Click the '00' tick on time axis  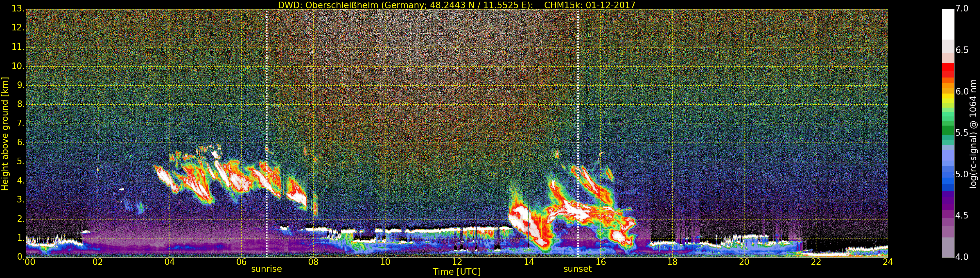click(30, 262)
